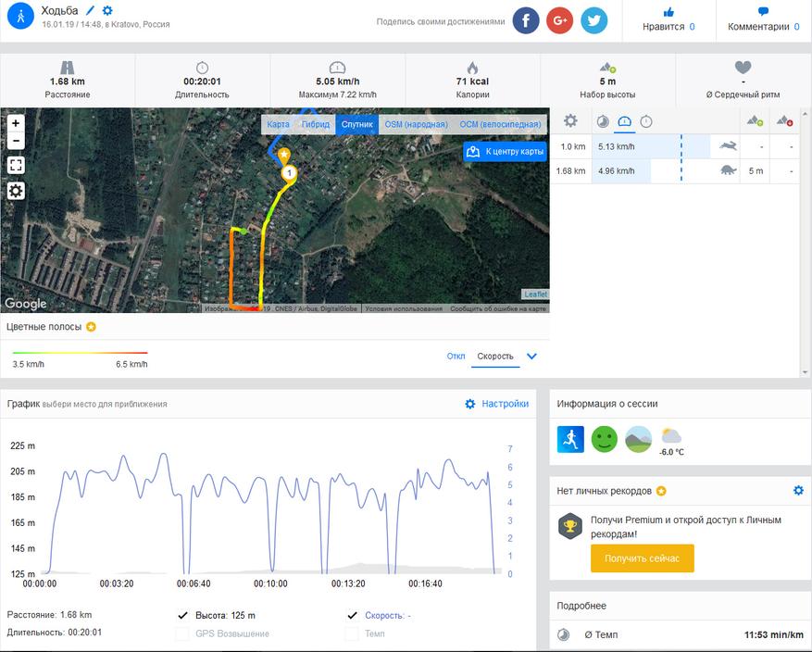Click the weather cloud icon

(671, 435)
